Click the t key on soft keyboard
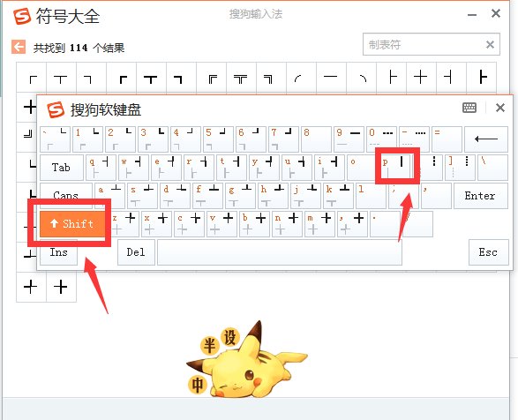518x420 pixels. pos(231,168)
